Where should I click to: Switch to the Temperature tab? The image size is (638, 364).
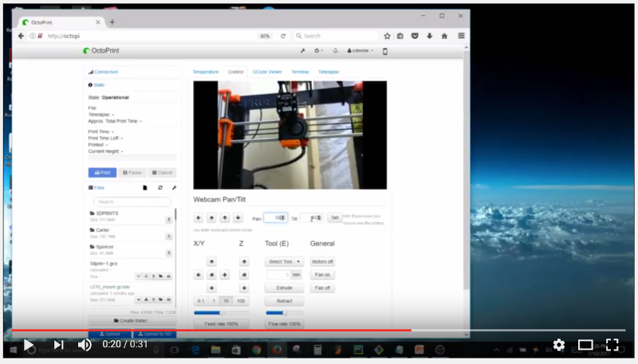point(206,72)
